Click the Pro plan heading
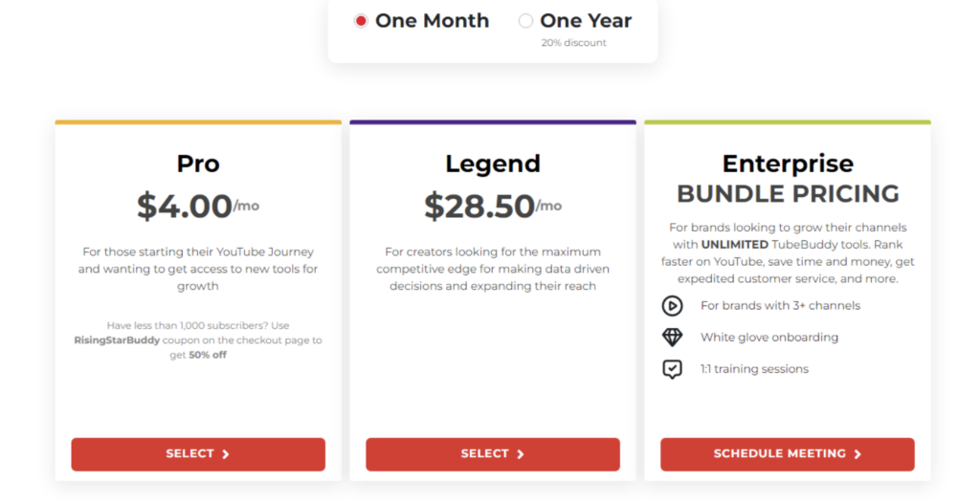Screen dimensions: 980x504 pos(198,164)
